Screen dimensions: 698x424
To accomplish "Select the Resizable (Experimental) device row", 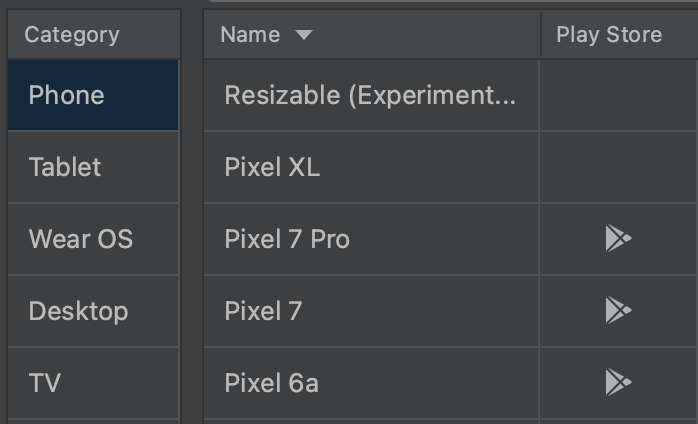I will (x=370, y=95).
